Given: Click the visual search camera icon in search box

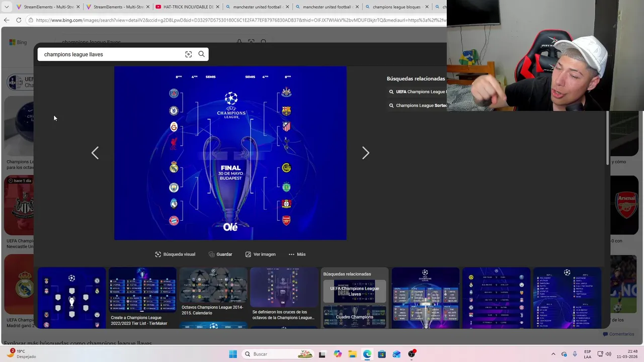Looking at the screenshot, I should click(x=188, y=54).
